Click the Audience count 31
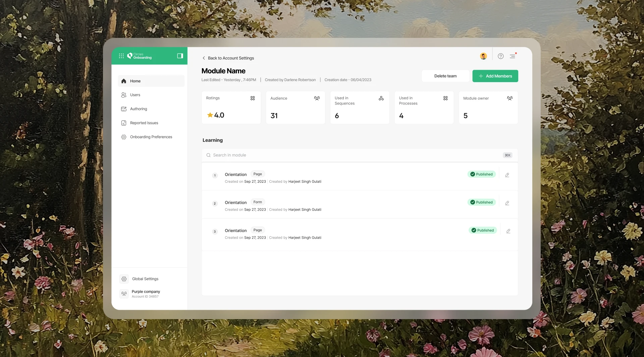This screenshot has height=357, width=644. click(274, 116)
